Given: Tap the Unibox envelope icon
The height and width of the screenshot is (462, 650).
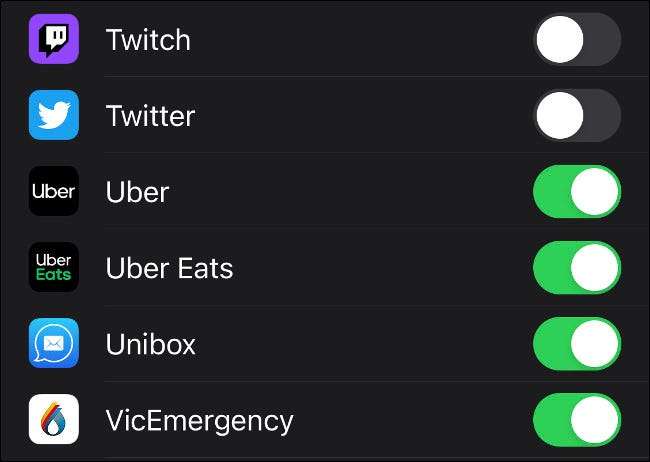Looking at the screenshot, I should [x=54, y=344].
